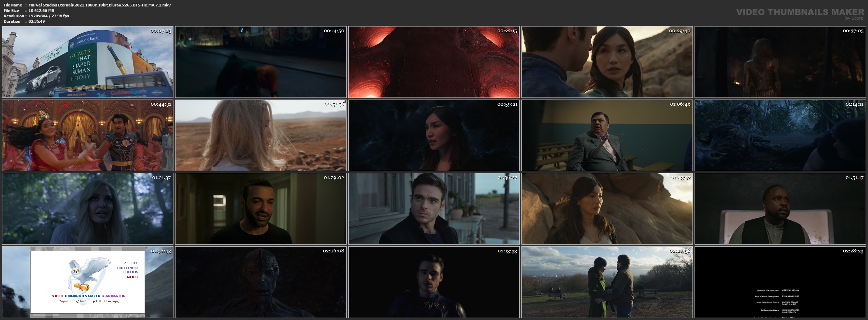
Task: Click the rocky sunset thumbnail at 01:43:52
Action: (x=607, y=209)
